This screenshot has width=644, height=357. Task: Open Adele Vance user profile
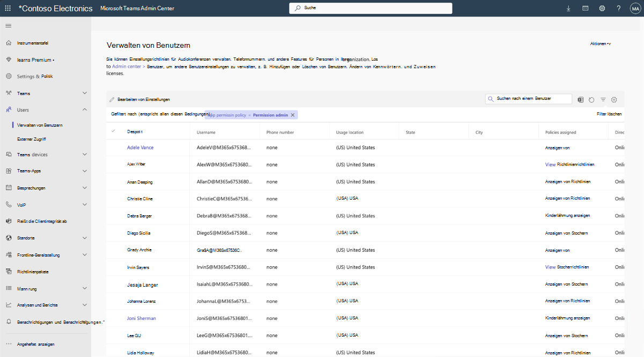pyautogui.click(x=140, y=147)
